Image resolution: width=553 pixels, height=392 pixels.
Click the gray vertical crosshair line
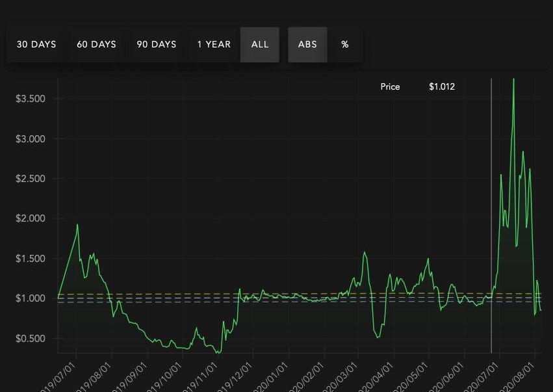(491, 195)
